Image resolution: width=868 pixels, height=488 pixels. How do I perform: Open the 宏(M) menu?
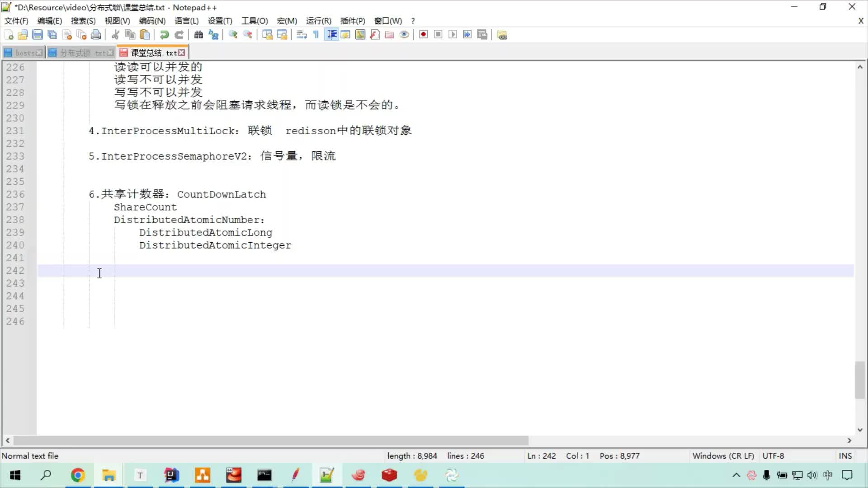click(287, 21)
